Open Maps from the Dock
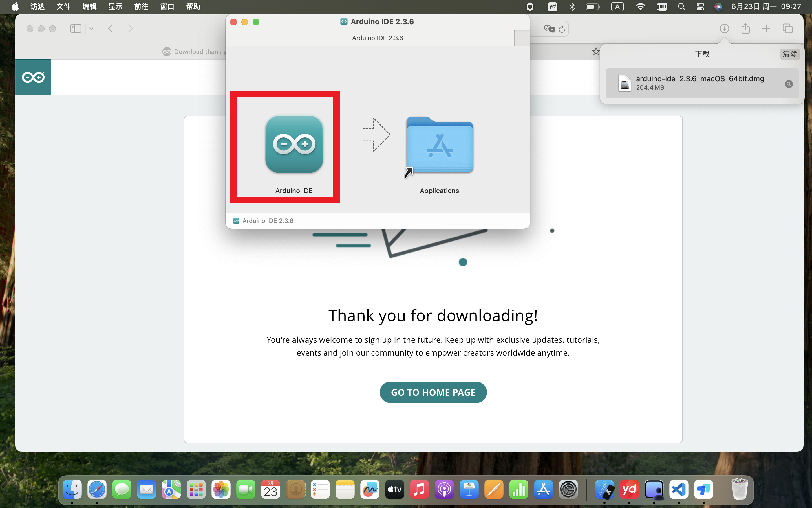This screenshot has width=812, height=508. tap(171, 490)
